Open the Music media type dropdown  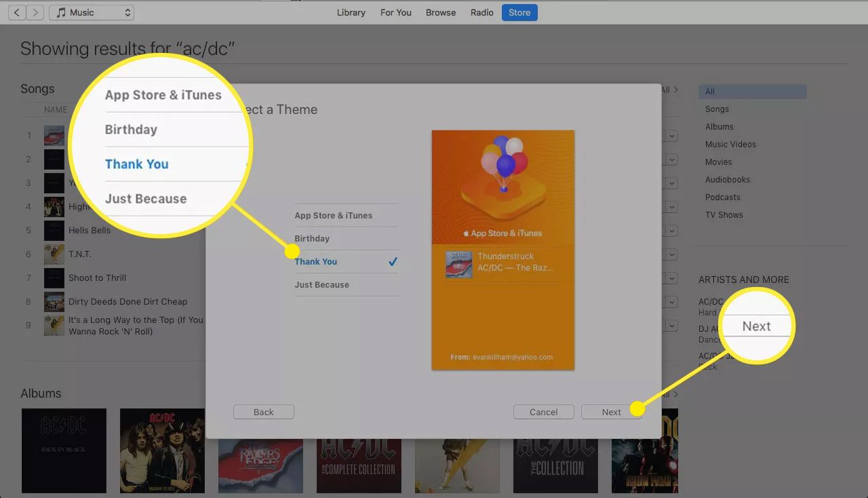point(92,12)
